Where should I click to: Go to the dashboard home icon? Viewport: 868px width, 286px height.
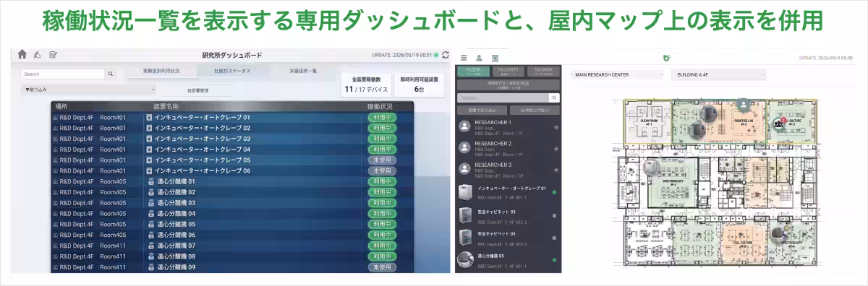point(22,54)
